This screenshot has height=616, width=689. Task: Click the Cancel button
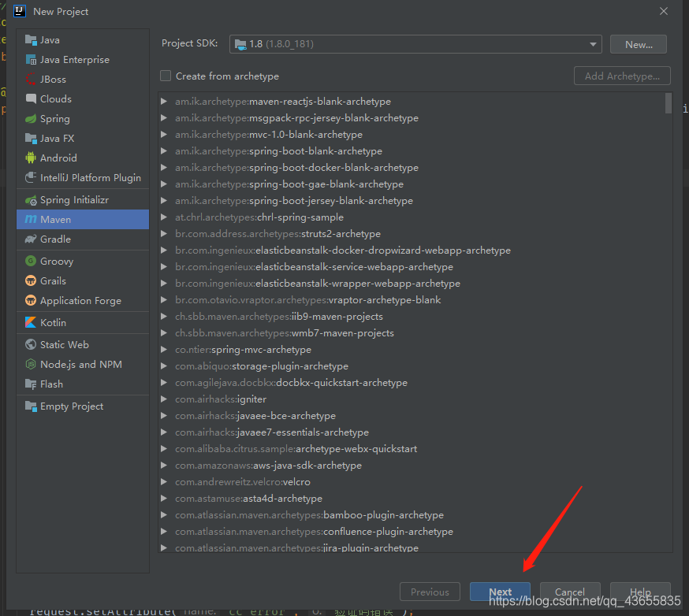tap(570, 592)
